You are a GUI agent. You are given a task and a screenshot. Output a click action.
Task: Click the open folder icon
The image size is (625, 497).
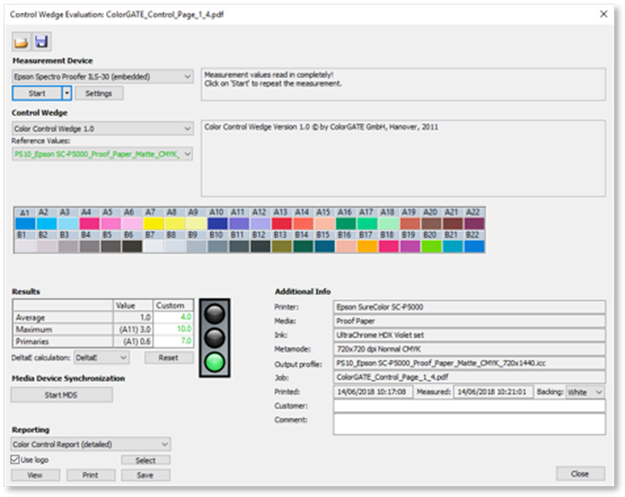[22, 41]
